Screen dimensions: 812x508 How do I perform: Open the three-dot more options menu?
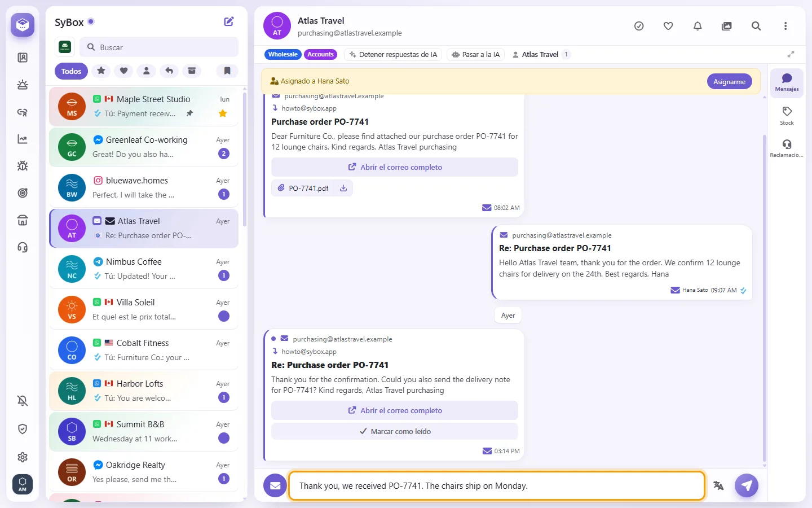point(785,26)
